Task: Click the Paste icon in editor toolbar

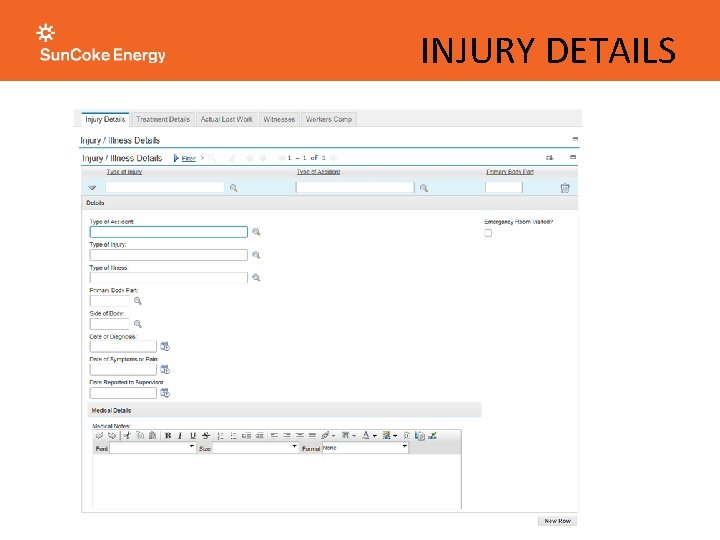Action: 153,435
